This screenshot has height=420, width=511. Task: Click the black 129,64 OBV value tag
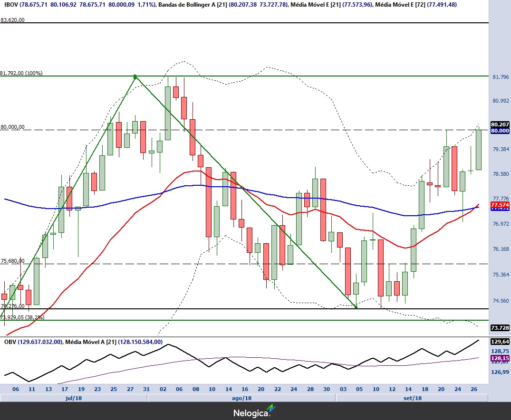pos(500,342)
